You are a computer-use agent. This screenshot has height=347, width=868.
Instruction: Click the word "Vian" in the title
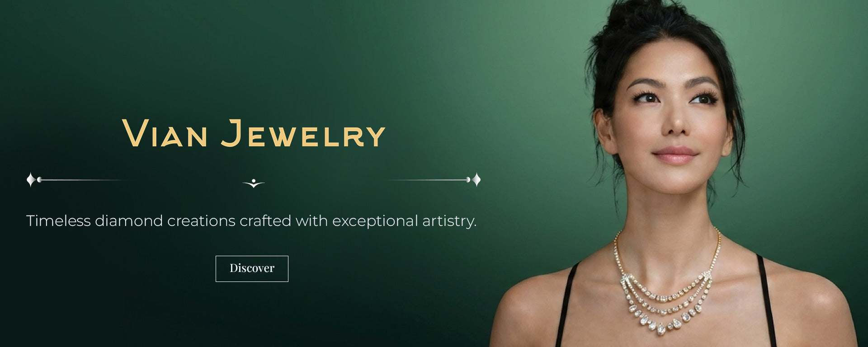coord(165,134)
